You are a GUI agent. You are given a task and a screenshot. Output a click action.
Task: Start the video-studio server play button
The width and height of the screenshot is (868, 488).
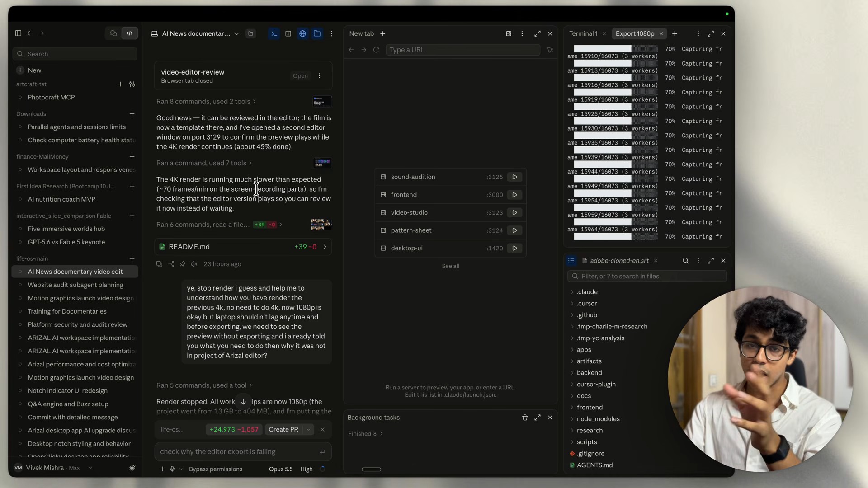tap(514, 212)
